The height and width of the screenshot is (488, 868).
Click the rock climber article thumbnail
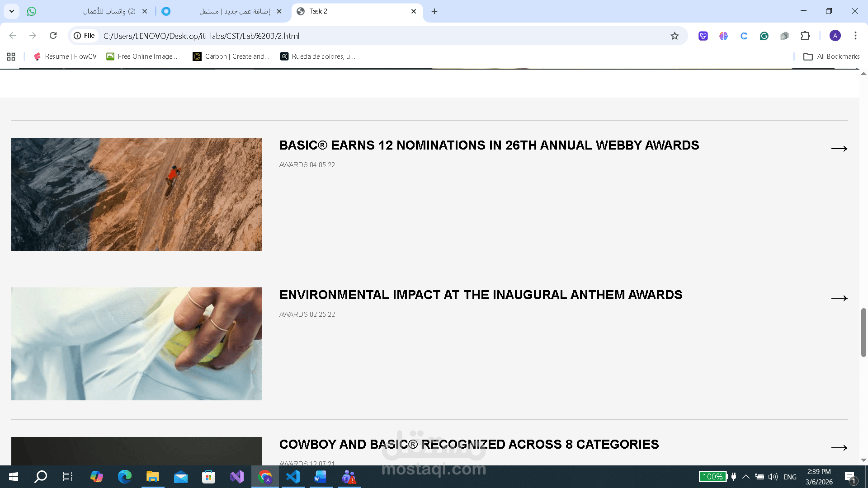coord(137,194)
